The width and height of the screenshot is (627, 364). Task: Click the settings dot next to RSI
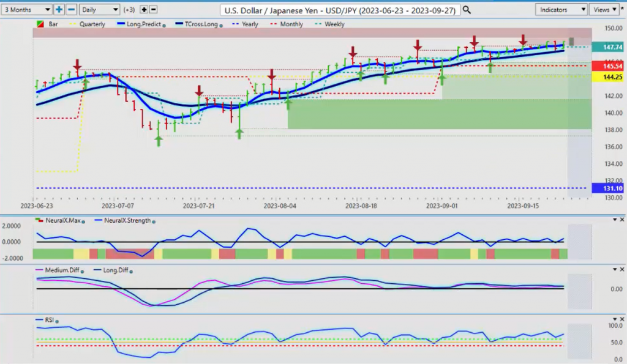[x=57, y=321]
